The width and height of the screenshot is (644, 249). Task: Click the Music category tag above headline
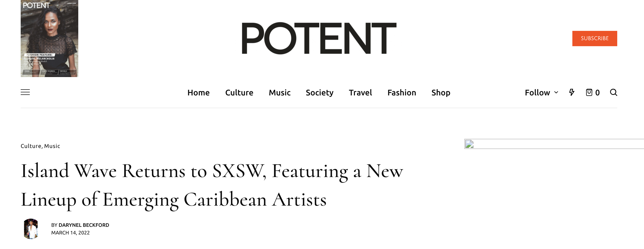tap(52, 146)
